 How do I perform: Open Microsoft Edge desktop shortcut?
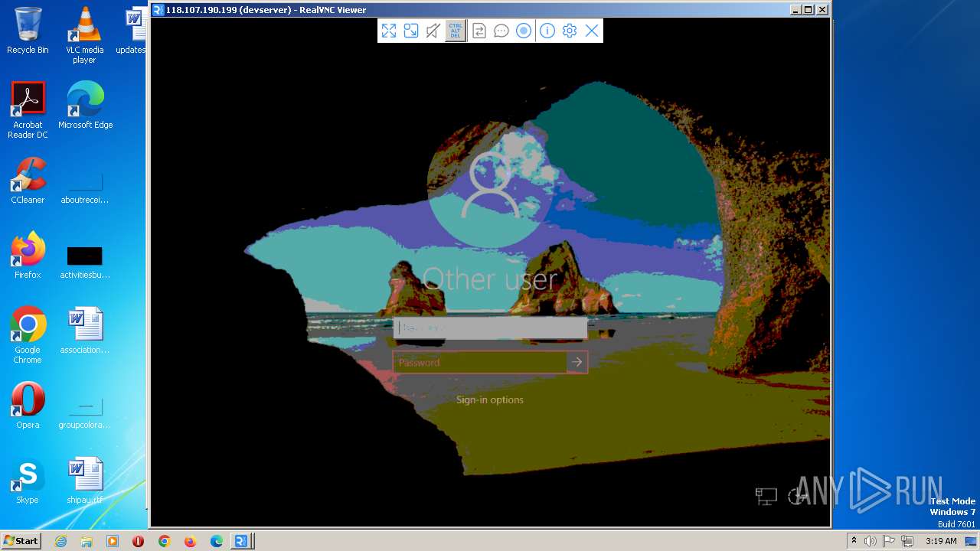pos(85,106)
